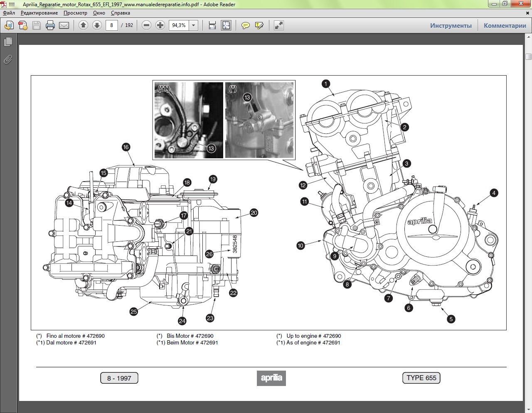The height and width of the screenshot is (413, 532).
Task: Open the Справка menu
Action: (x=121, y=13)
